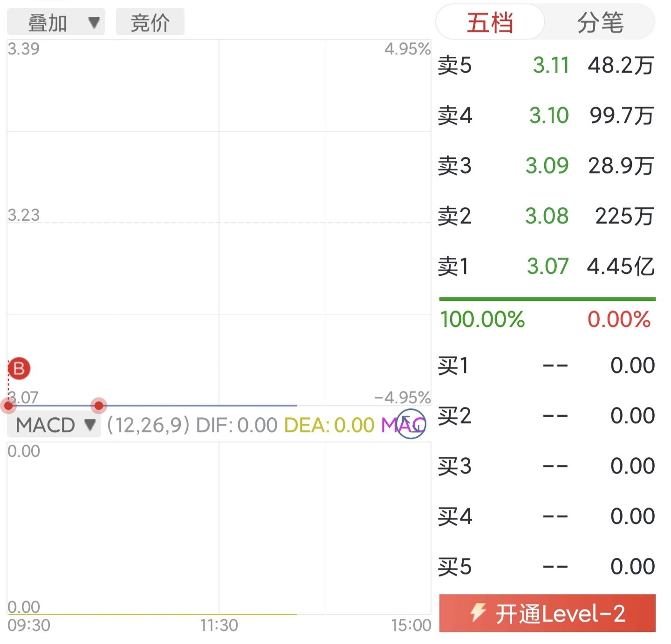Select the 卖2 price 3.08 row
Viewport: 671px width, 644px height.
(x=546, y=216)
